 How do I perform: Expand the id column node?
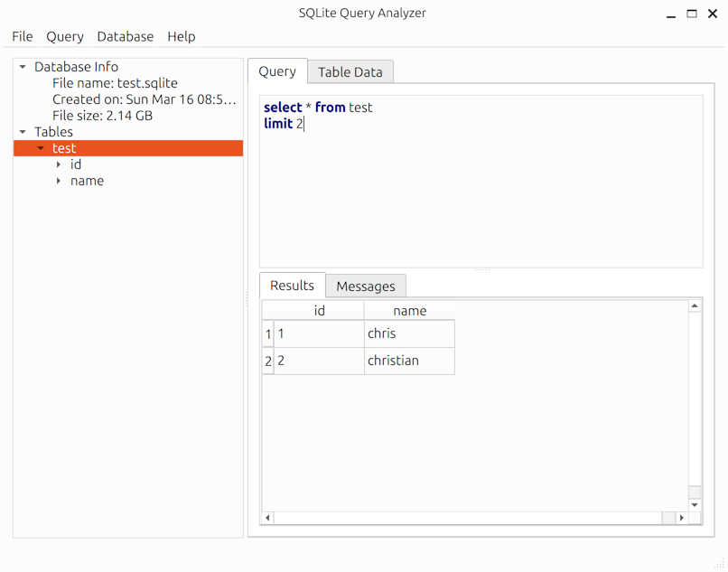click(58, 164)
